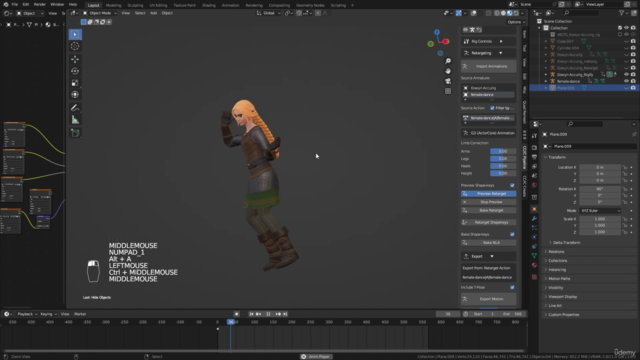Select the Scale tool

pyautogui.click(x=75, y=83)
